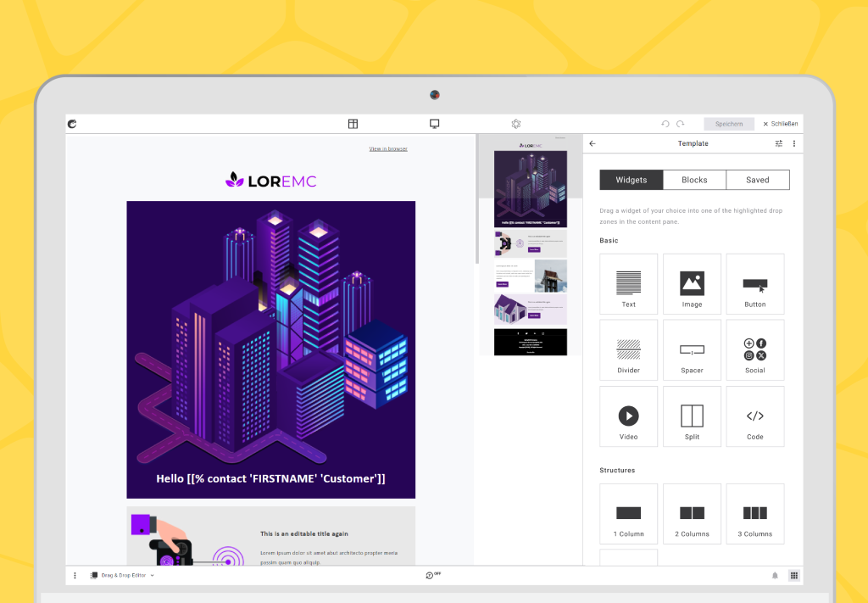Select the Text widget
Screen dimensions: 868x603
click(628, 284)
